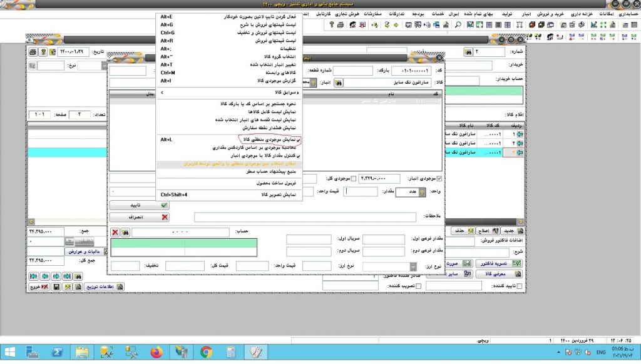Expand the item history (سوابق کالا) submenu
Screen dimensions: 641x364
229,93
